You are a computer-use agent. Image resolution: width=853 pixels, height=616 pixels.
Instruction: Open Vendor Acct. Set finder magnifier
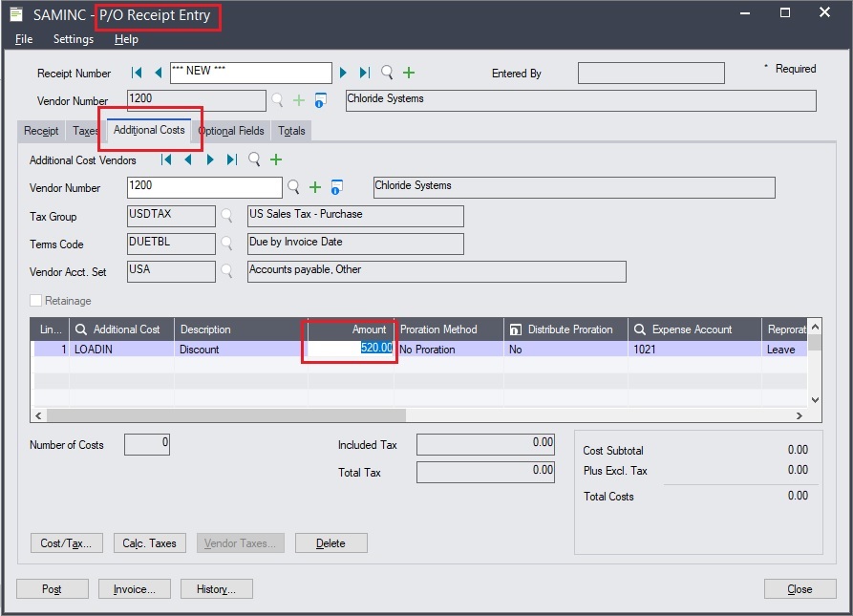pos(226,271)
